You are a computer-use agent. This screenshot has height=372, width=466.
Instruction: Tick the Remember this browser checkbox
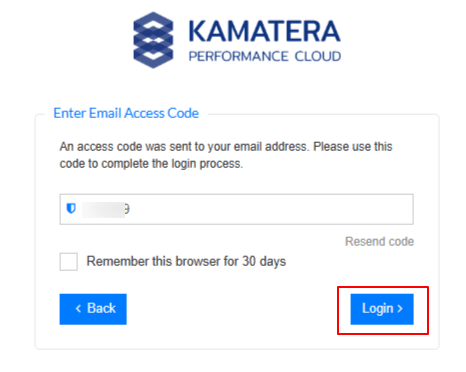click(x=69, y=262)
